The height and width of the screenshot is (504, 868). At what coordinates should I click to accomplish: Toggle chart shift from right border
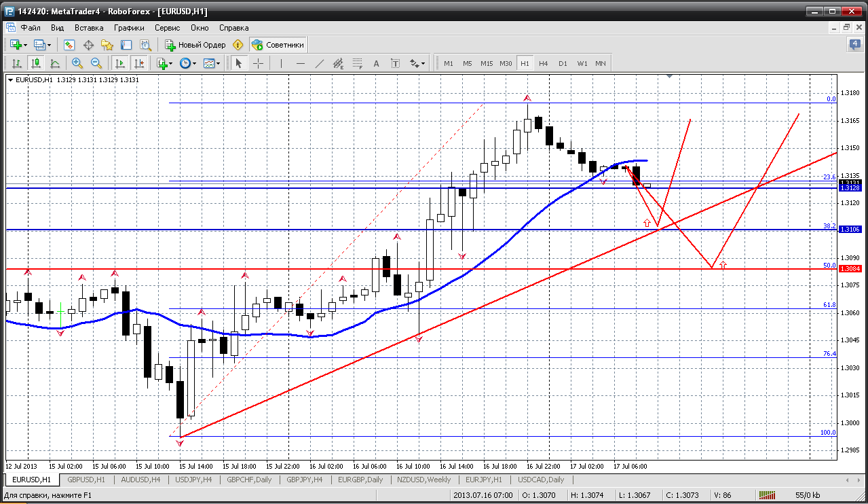pyautogui.click(x=139, y=63)
